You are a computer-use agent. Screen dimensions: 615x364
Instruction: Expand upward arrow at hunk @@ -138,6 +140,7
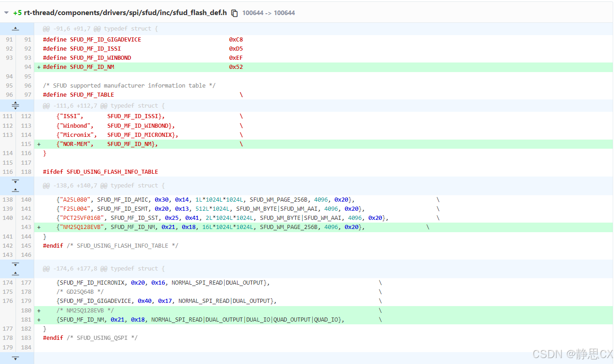pos(15,190)
